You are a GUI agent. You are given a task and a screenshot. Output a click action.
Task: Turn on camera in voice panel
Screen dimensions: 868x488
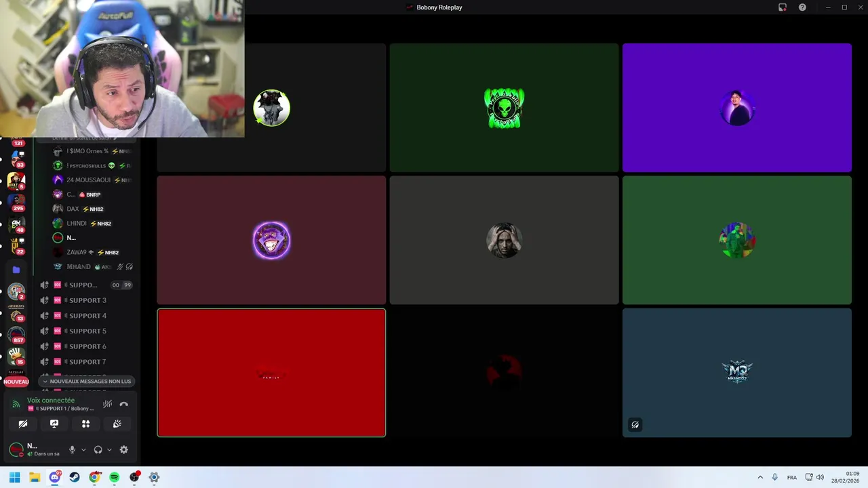[x=23, y=424]
